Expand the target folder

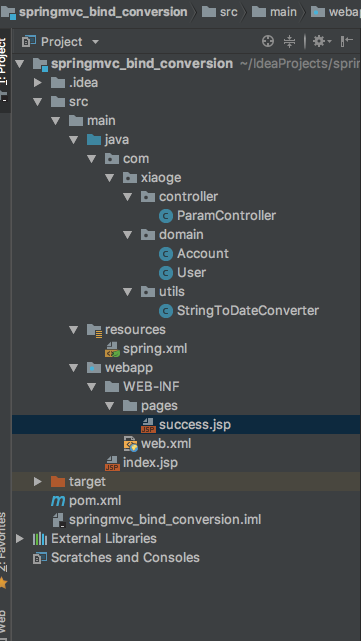tap(38, 482)
